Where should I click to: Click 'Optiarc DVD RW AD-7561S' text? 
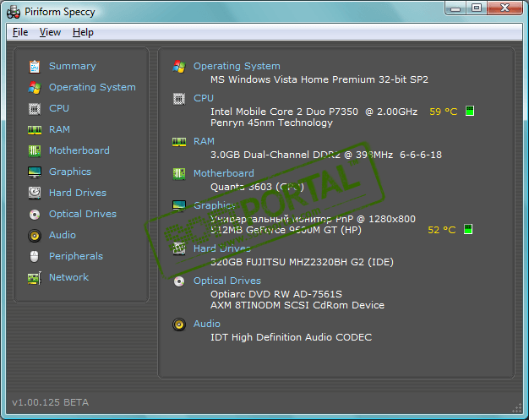tap(276, 294)
